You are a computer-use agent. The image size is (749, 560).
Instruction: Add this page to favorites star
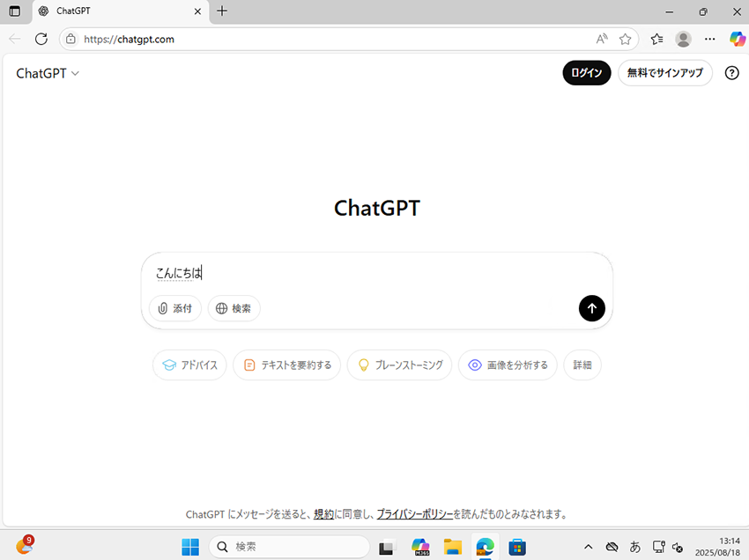(x=625, y=39)
